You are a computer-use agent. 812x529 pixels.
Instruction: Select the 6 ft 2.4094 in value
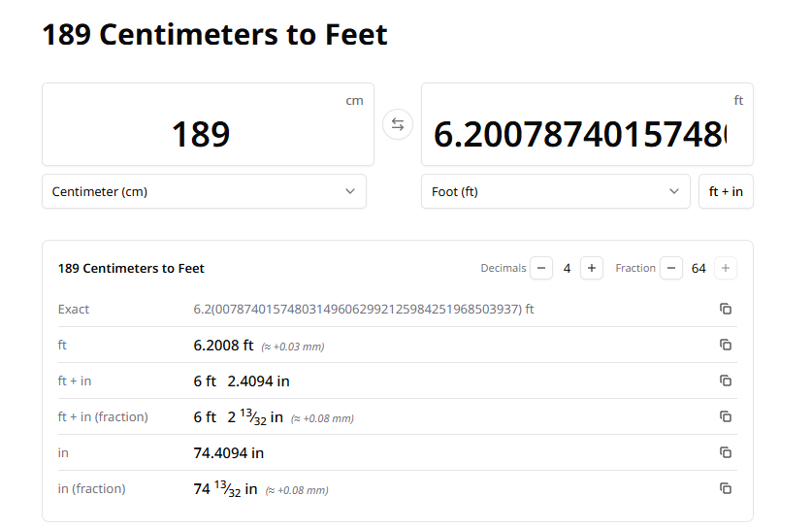tap(242, 381)
